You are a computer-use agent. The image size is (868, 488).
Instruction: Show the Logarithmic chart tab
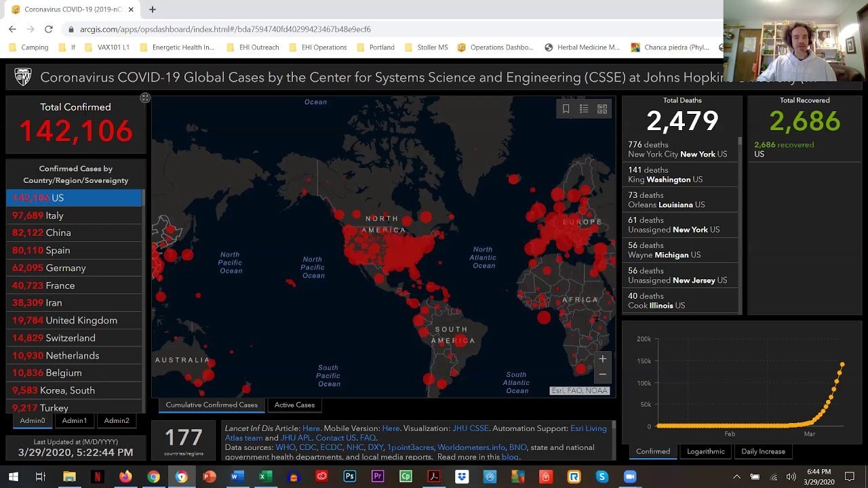click(x=705, y=451)
